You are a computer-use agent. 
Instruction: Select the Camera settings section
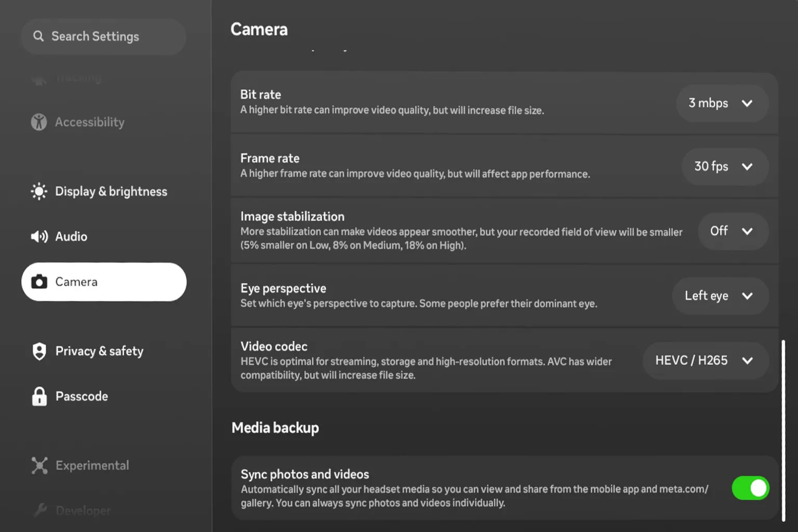click(104, 282)
